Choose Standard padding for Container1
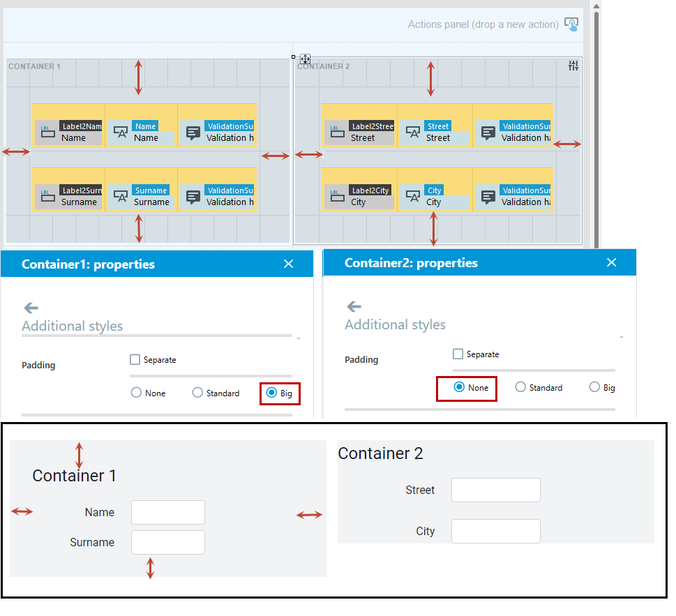Viewport: 676px width, 616px height. 197,393
